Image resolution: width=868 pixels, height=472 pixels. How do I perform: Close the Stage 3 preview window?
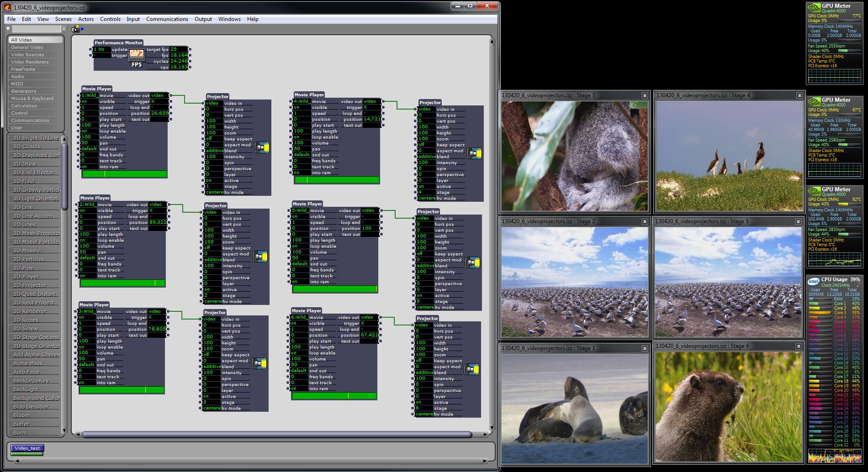645,96
